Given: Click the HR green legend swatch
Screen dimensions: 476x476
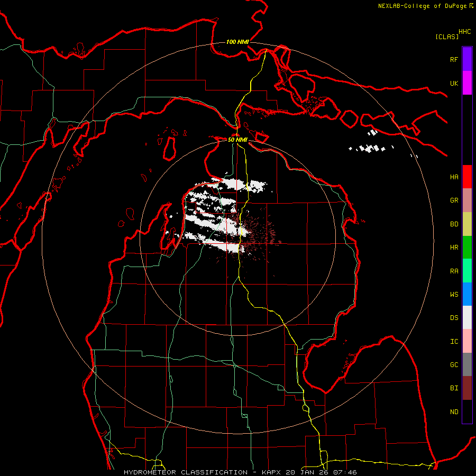Looking at the screenshot, I should pos(467,248).
